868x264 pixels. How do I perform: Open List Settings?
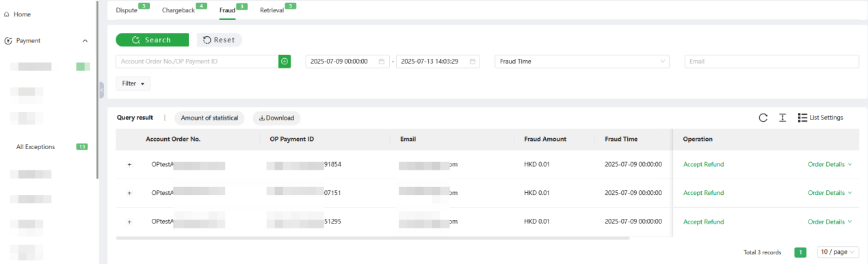[x=821, y=118]
